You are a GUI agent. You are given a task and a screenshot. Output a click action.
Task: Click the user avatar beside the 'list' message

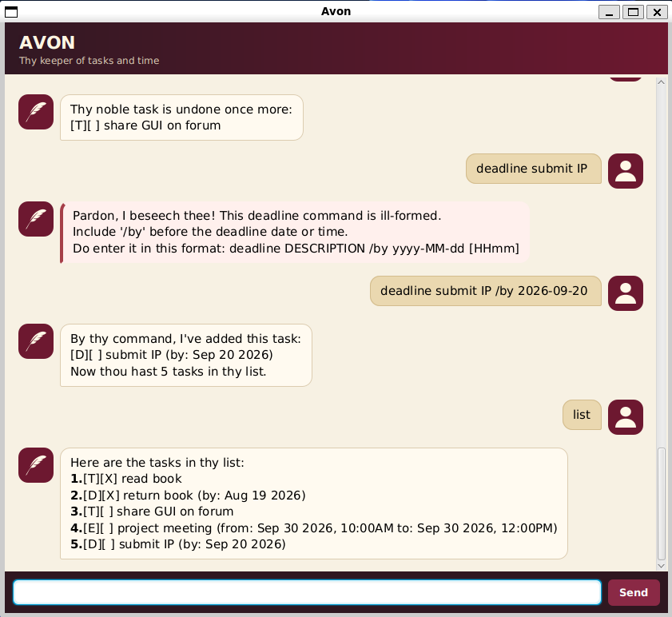point(626,417)
